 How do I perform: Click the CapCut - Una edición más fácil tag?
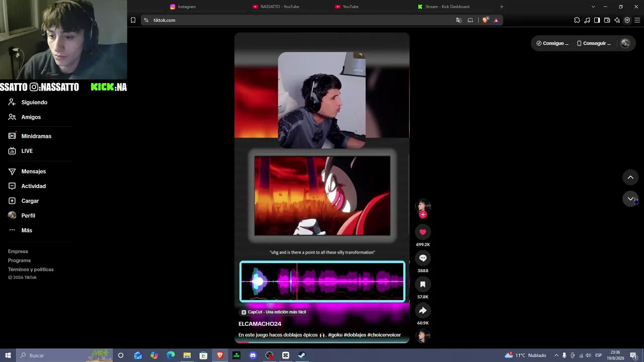pos(274,312)
